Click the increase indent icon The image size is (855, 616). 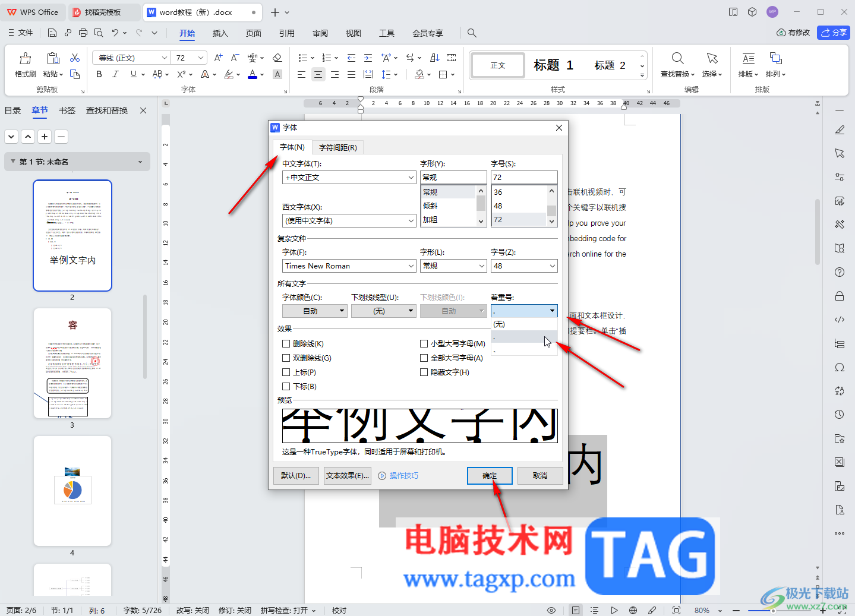click(368, 58)
